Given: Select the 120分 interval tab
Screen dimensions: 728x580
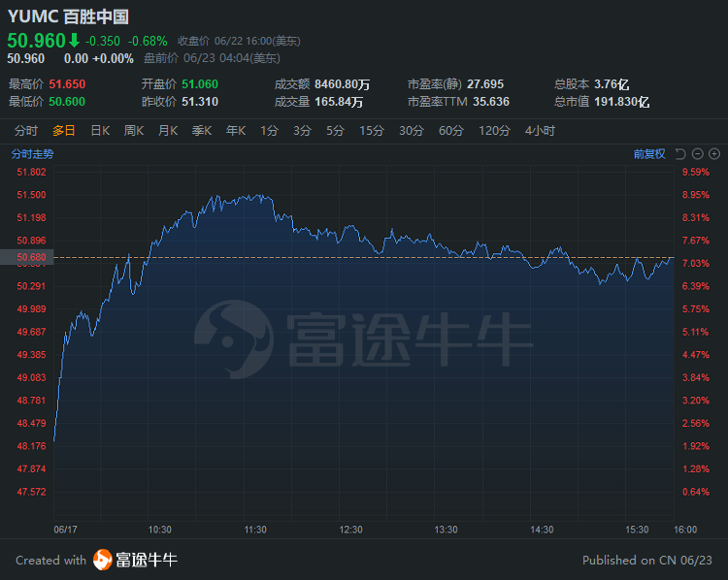Looking at the screenshot, I should [494, 131].
